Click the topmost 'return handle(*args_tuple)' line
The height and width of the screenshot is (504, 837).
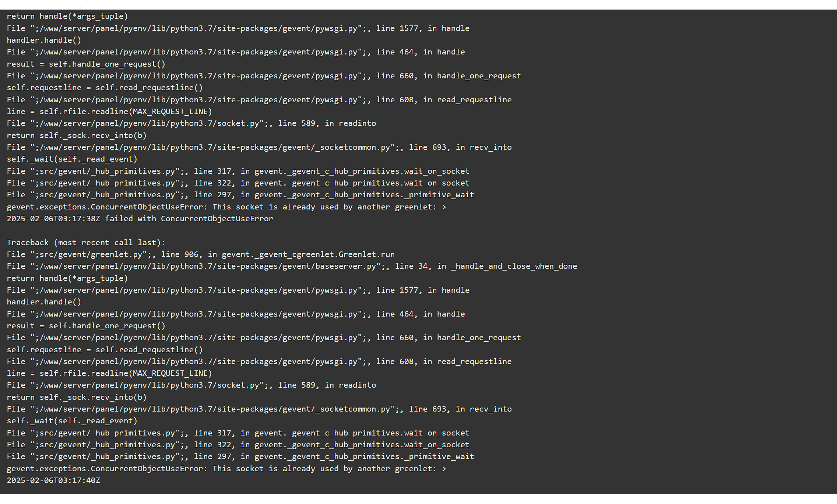67,16
